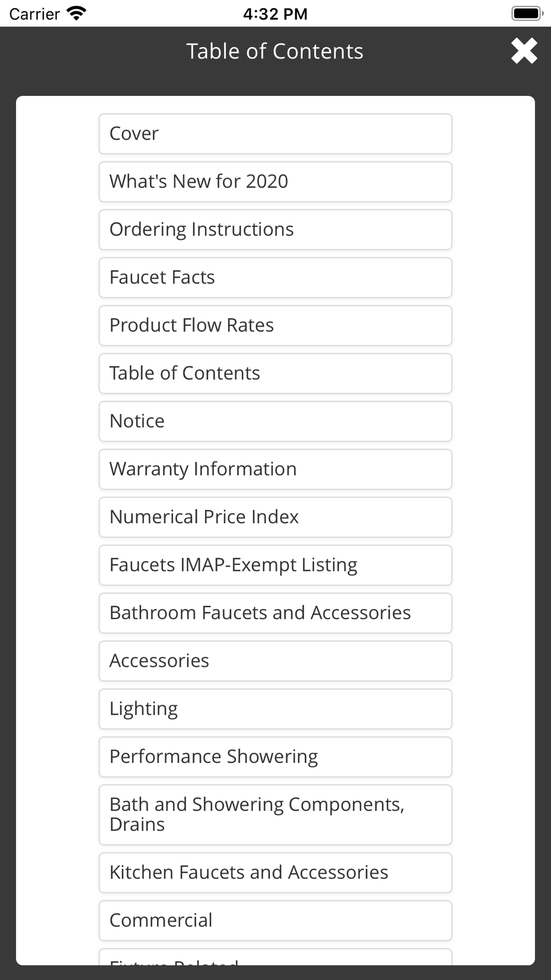Go to What's New for 2020

275,182
